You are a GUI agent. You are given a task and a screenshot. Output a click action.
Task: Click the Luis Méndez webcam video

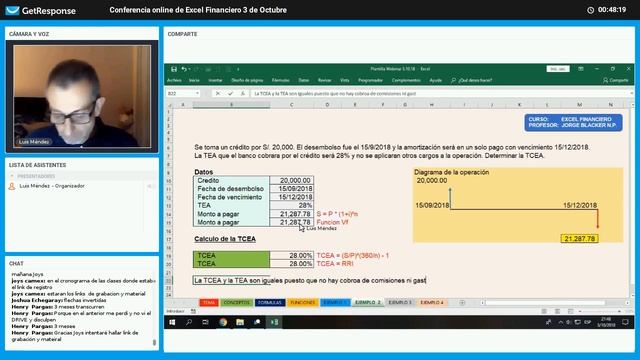pos(82,96)
